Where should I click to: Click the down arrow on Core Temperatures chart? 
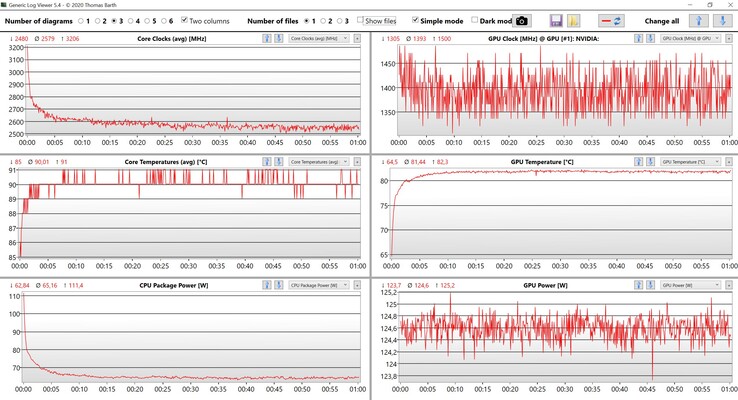(x=279, y=162)
